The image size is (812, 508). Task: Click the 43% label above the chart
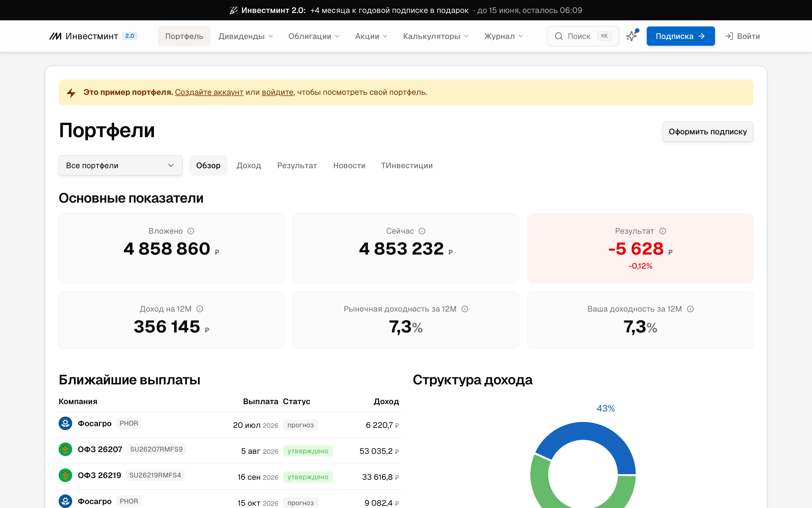click(605, 408)
